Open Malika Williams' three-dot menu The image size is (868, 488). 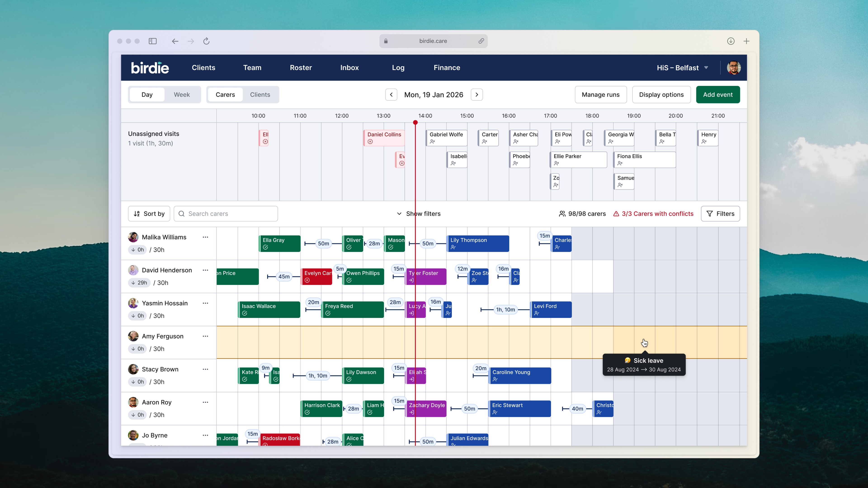(x=205, y=237)
